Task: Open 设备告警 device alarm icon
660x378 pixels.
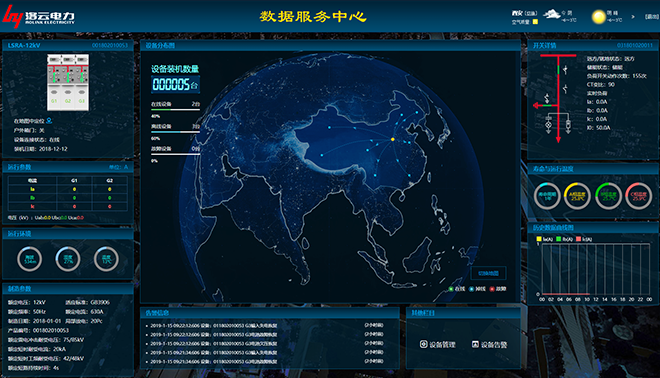Action: click(x=475, y=344)
